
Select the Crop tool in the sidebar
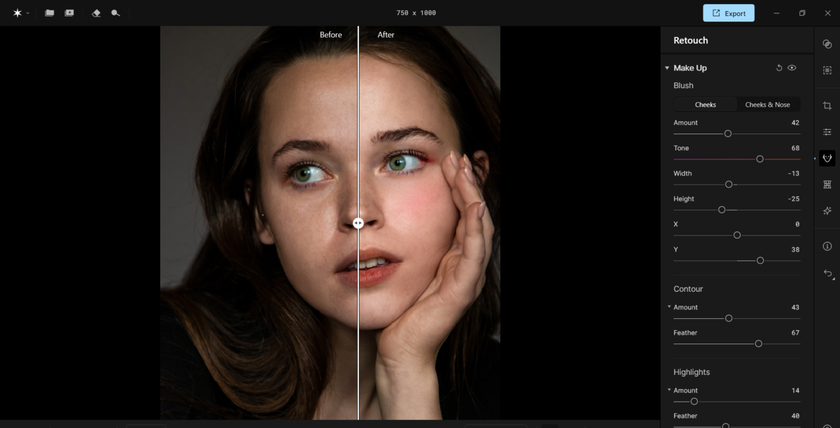827,106
